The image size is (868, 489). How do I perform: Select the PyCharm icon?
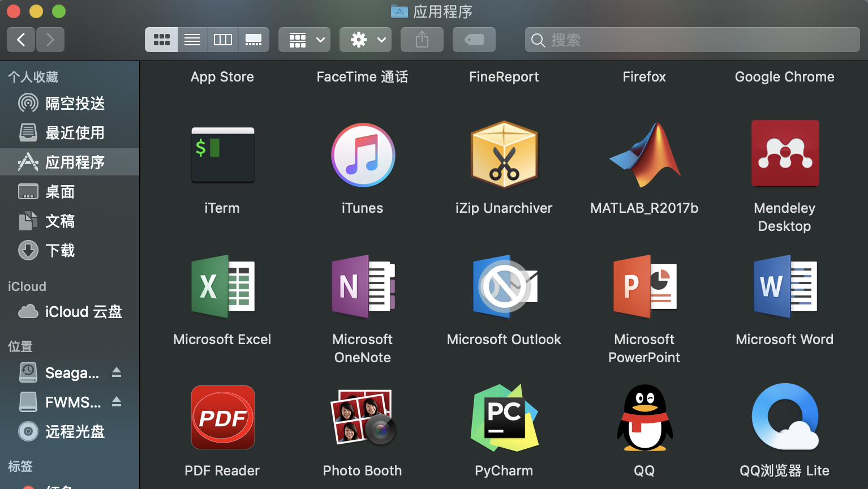click(504, 417)
